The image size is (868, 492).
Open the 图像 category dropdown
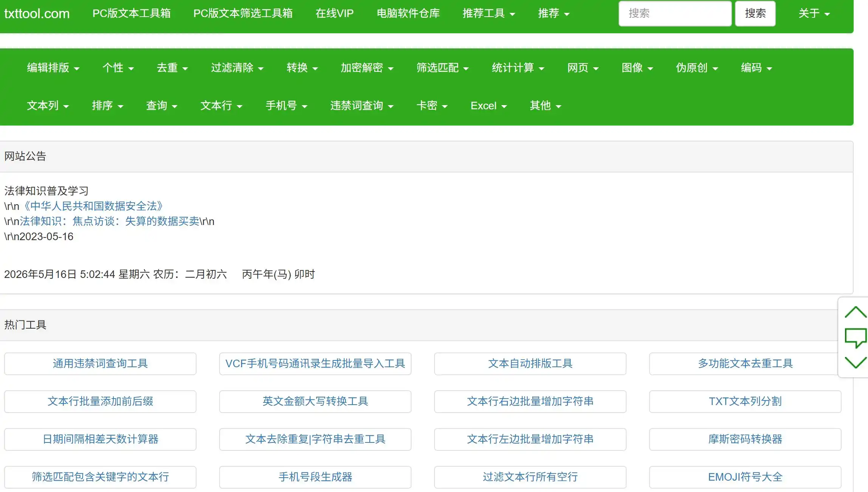coord(637,68)
